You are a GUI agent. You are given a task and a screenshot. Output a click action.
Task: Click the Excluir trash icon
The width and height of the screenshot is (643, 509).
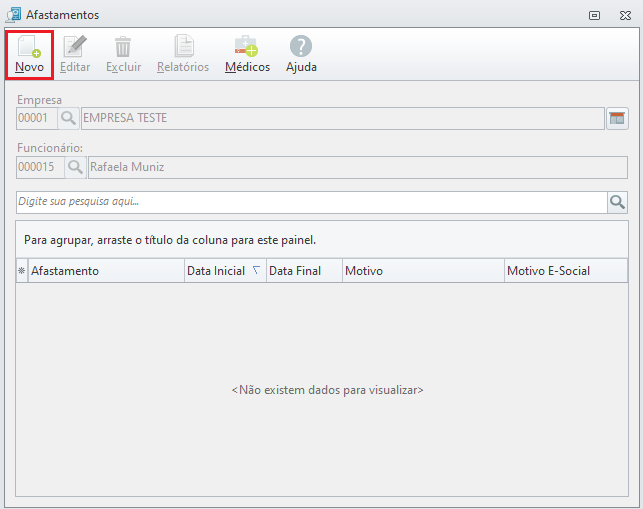[x=123, y=47]
